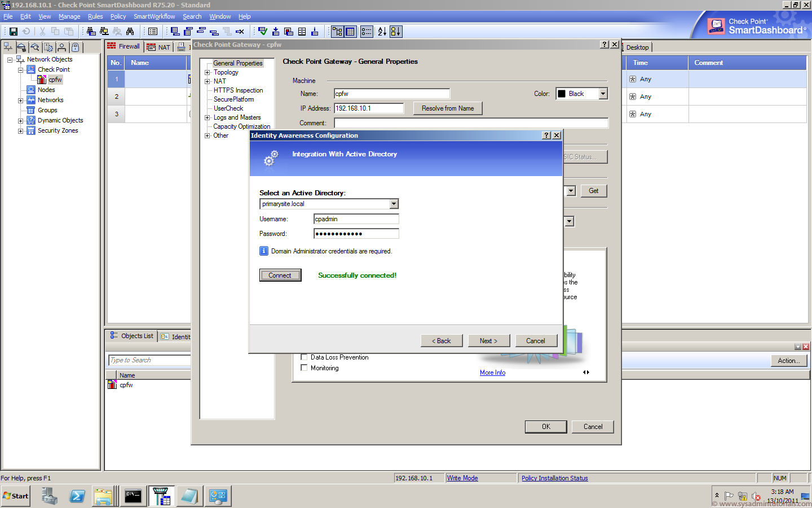Switch to the Objects List tab
The image size is (812, 508).
coord(131,336)
